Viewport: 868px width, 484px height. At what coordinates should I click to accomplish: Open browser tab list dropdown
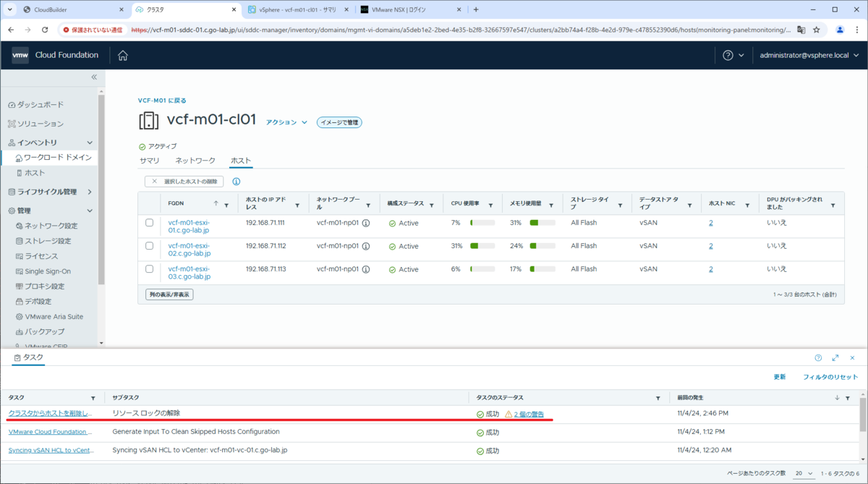coord(10,9)
